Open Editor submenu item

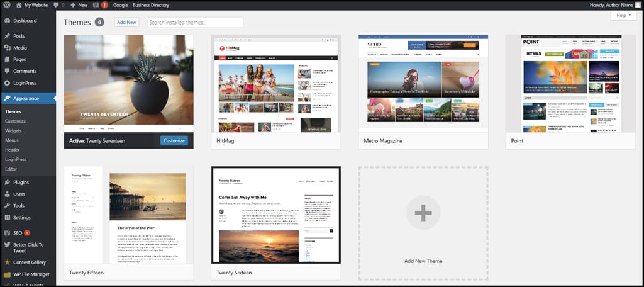click(x=11, y=169)
